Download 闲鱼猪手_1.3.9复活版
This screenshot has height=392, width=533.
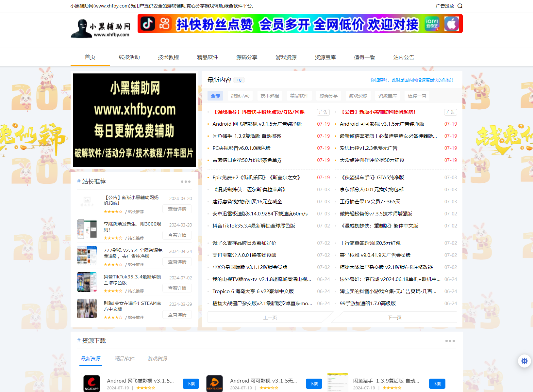click(437, 384)
